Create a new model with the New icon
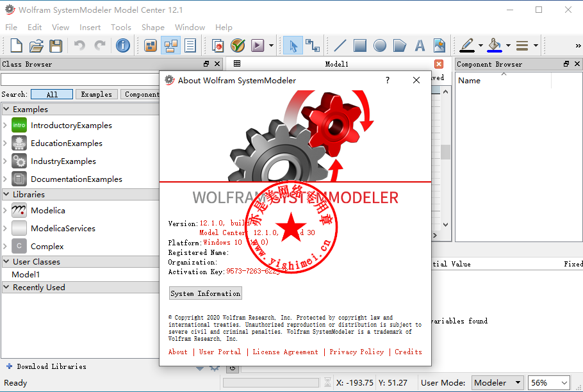Image resolution: width=583 pixels, height=392 pixels. coord(16,45)
